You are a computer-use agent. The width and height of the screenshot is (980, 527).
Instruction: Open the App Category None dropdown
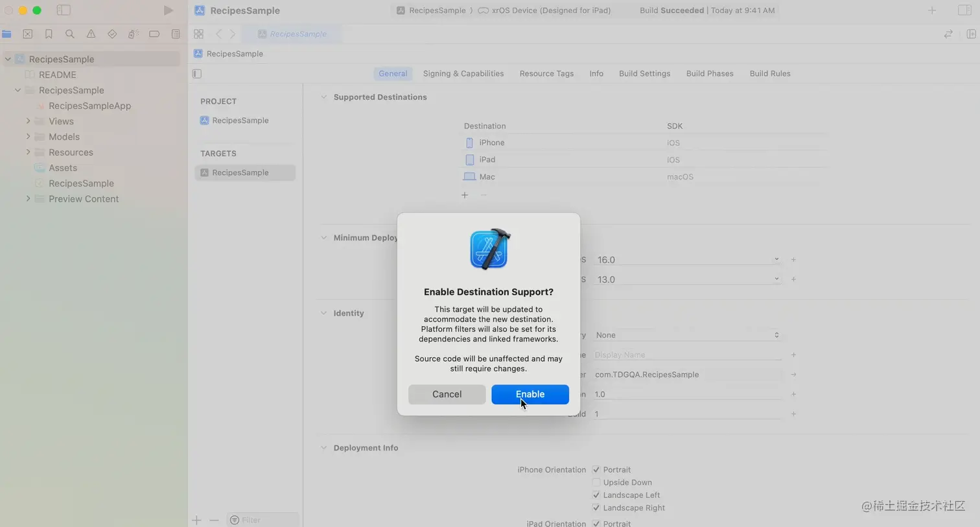pos(688,335)
